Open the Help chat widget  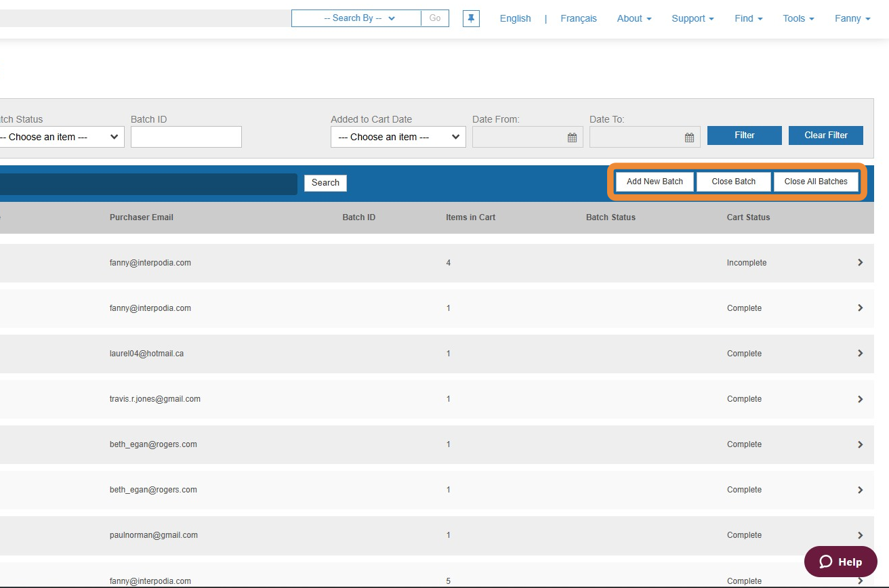pyautogui.click(x=840, y=562)
